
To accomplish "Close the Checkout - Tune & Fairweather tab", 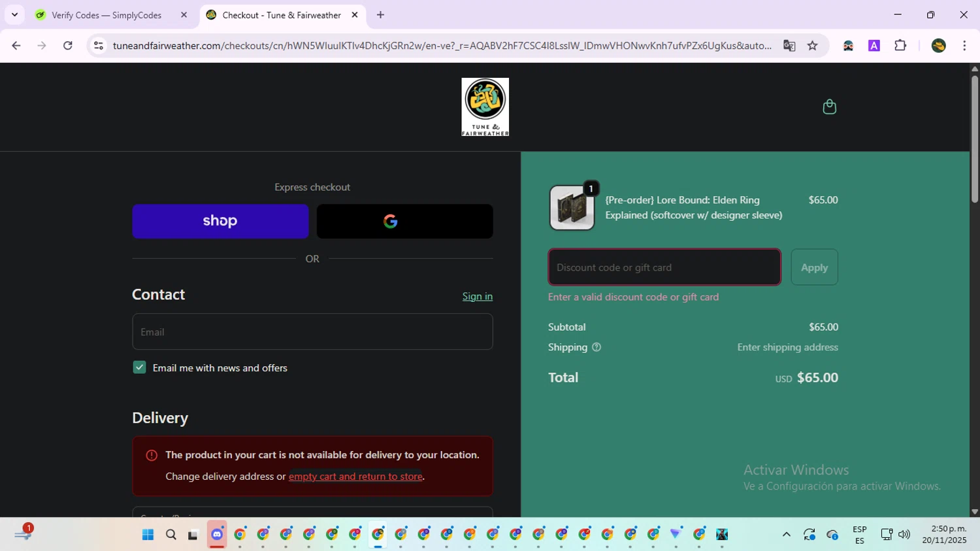I will tap(355, 15).
